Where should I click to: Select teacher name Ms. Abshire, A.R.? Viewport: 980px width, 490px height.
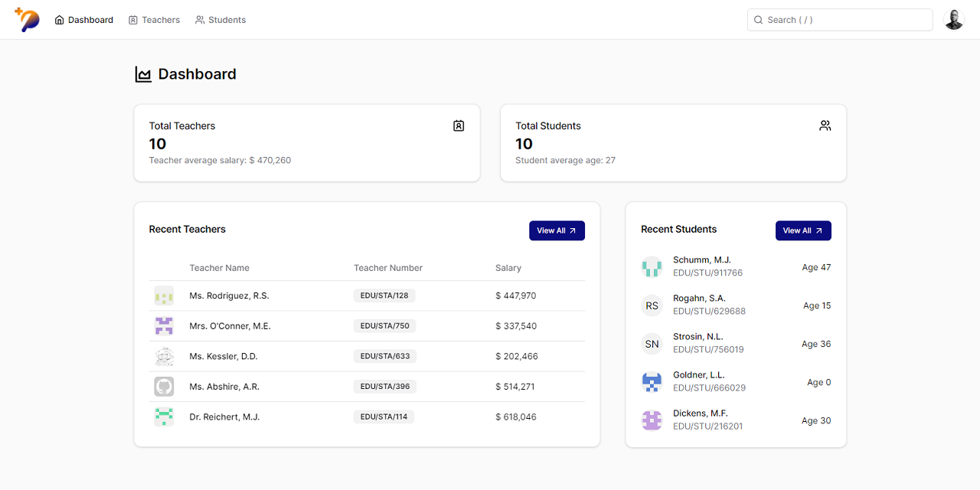click(224, 387)
